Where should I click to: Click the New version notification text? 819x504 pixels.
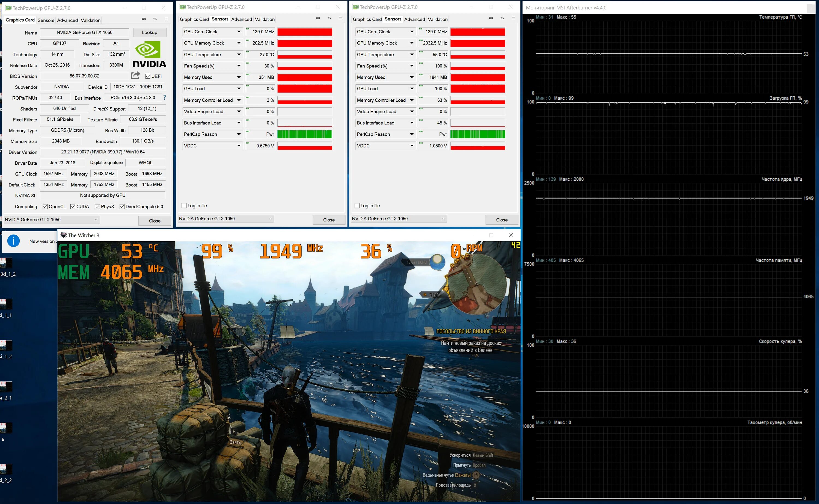42,241
